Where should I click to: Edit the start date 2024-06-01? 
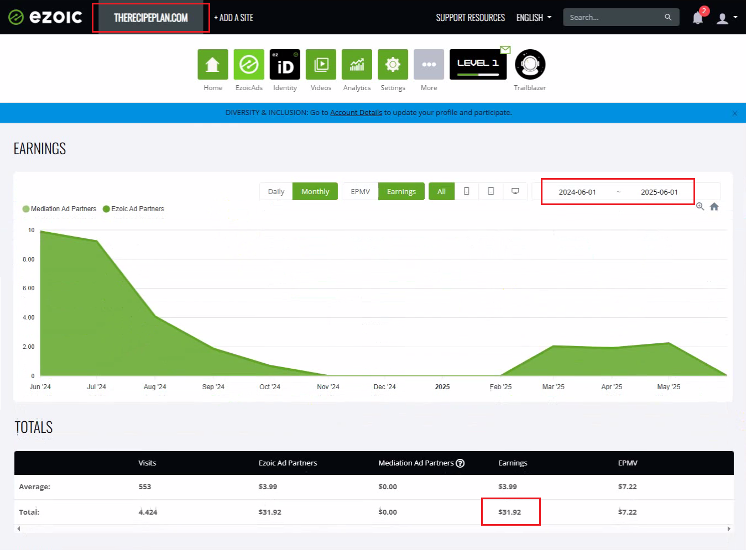577,192
